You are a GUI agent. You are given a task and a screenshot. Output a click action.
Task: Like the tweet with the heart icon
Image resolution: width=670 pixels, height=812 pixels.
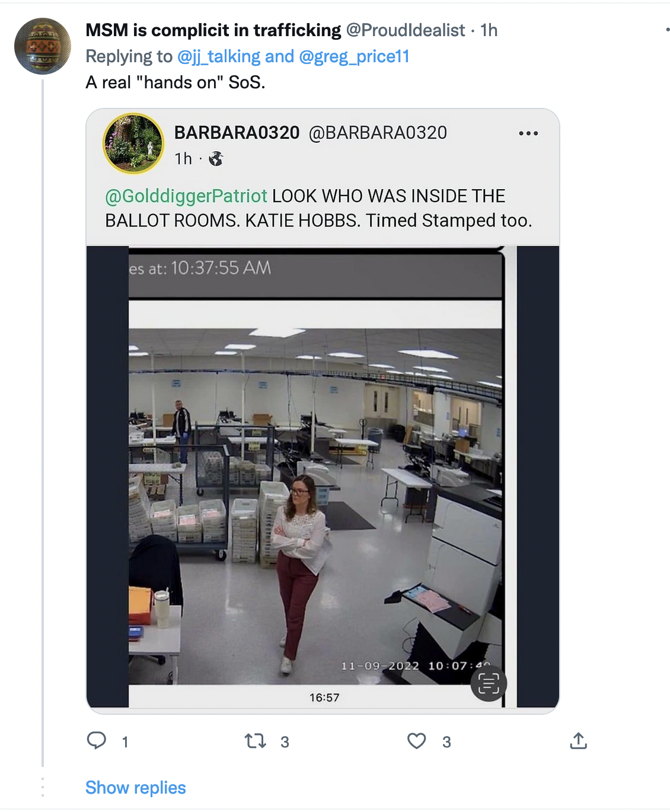pyautogui.click(x=416, y=741)
